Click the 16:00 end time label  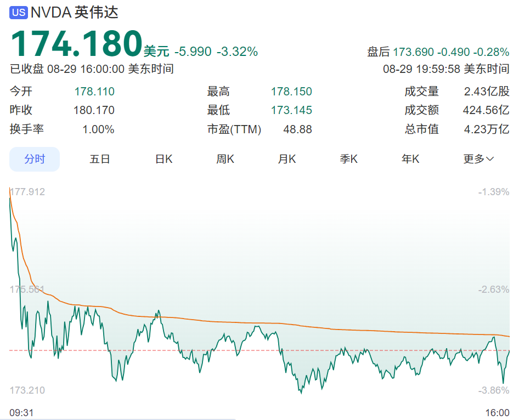click(x=497, y=413)
